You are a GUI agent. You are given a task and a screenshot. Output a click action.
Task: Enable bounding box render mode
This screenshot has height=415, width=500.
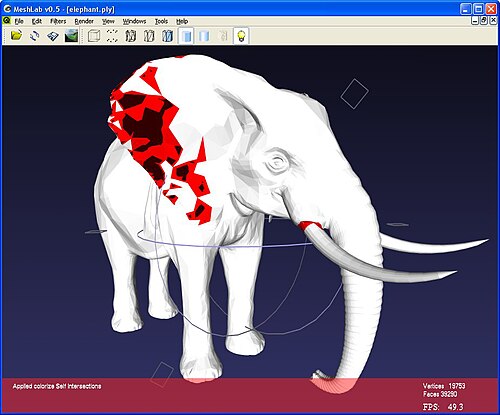pyautogui.click(x=94, y=35)
